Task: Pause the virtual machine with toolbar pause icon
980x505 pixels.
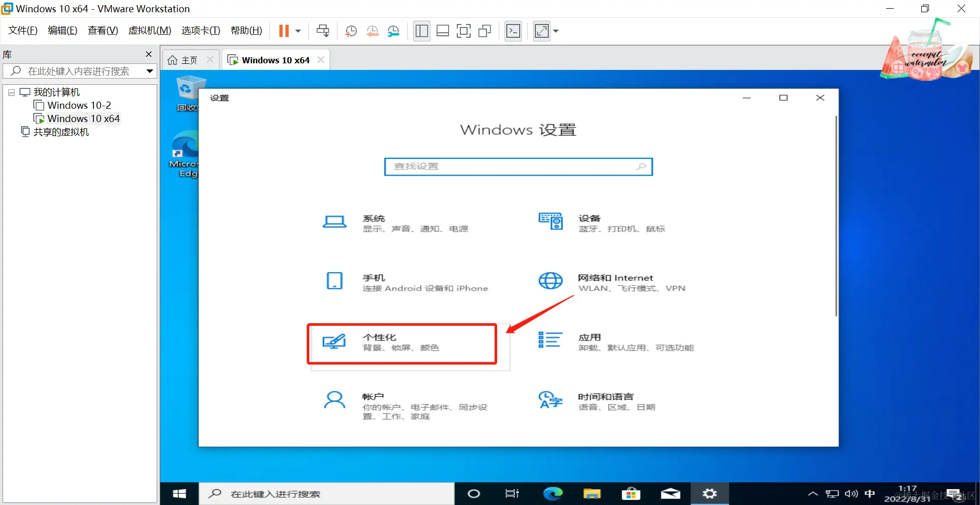Action: (x=284, y=31)
